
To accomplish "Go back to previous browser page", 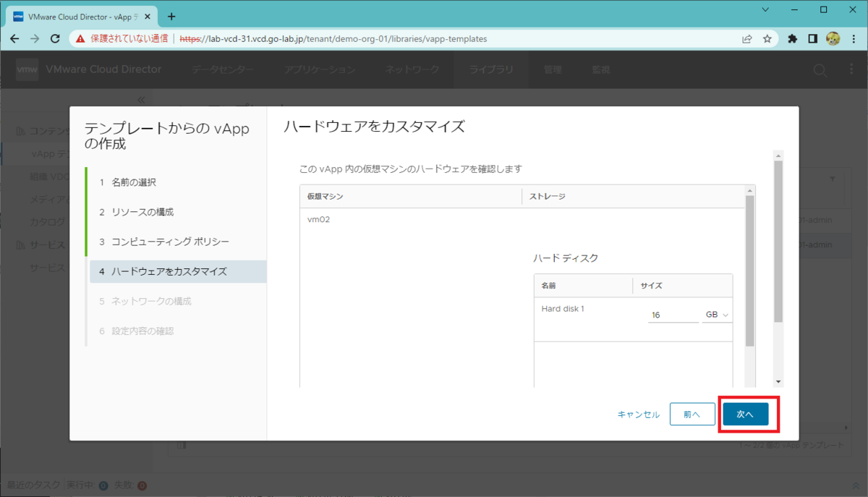I will [x=14, y=39].
